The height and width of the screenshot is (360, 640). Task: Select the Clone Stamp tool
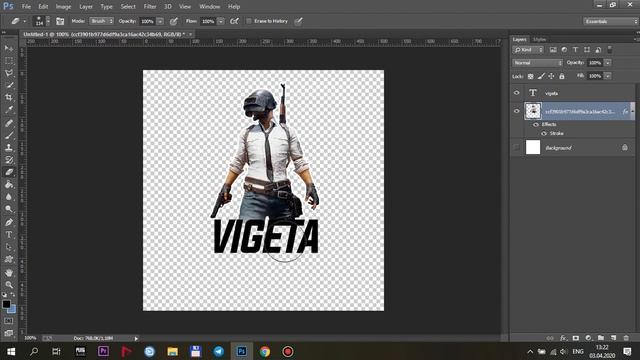(x=9, y=147)
